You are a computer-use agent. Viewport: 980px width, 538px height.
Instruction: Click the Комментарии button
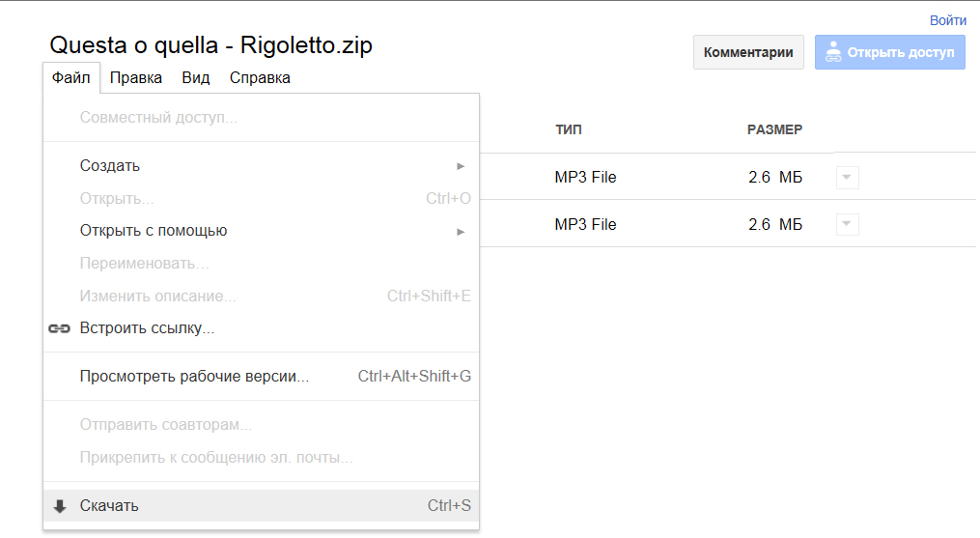[748, 52]
